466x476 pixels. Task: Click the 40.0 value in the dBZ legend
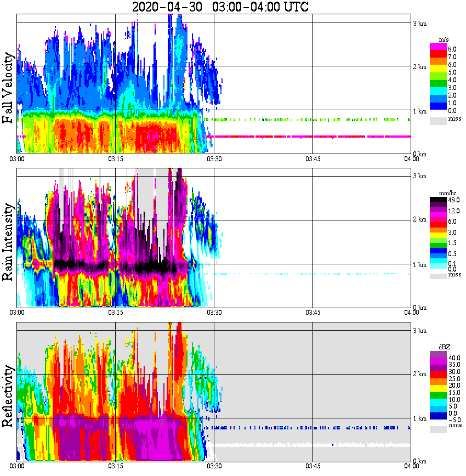click(x=454, y=358)
